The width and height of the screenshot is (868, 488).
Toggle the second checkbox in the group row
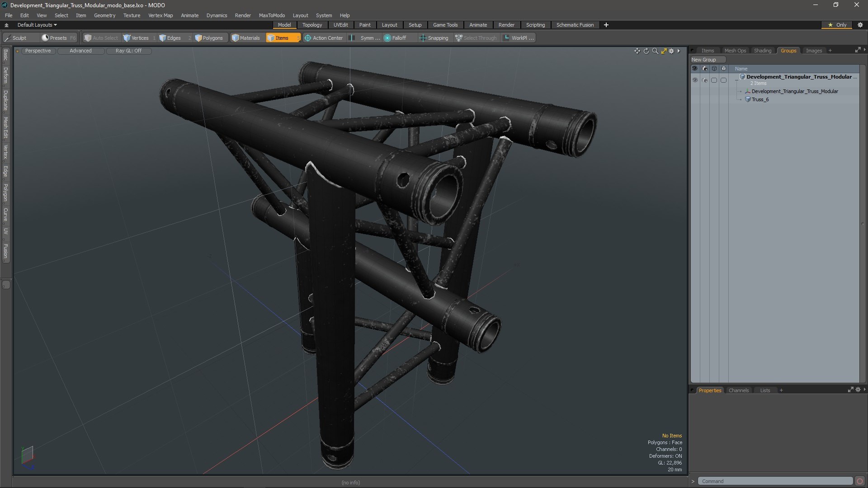[x=723, y=80]
